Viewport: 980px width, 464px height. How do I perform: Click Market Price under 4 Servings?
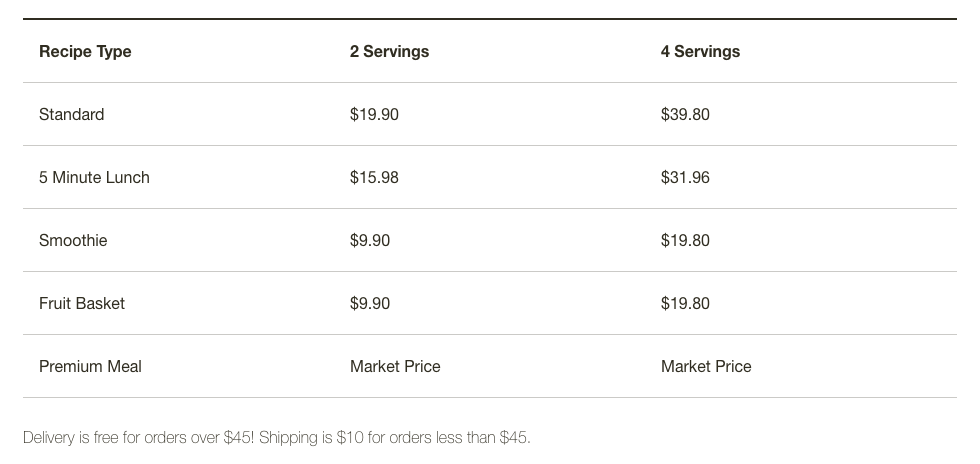point(706,366)
